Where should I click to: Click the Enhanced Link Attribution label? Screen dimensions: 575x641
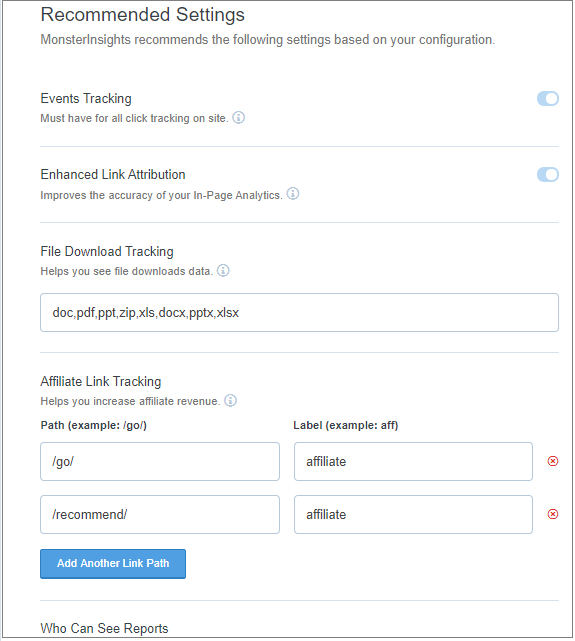pos(113,175)
